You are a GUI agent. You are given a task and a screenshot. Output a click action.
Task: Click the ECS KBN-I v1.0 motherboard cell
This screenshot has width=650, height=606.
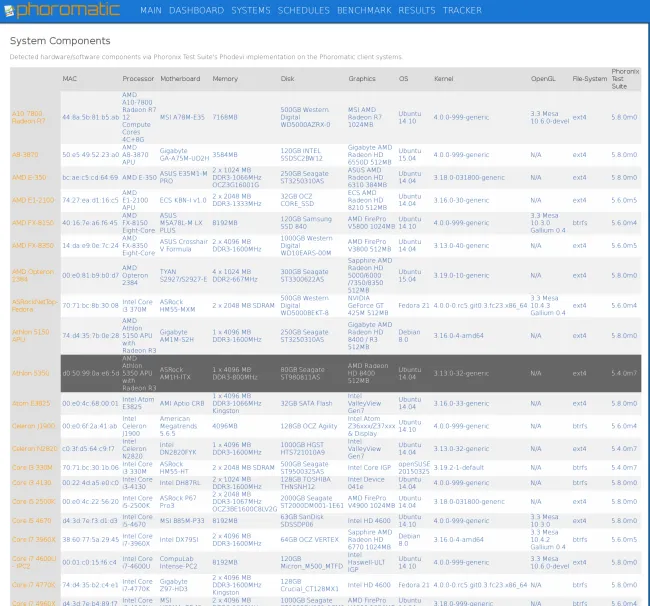pos(183,200)
